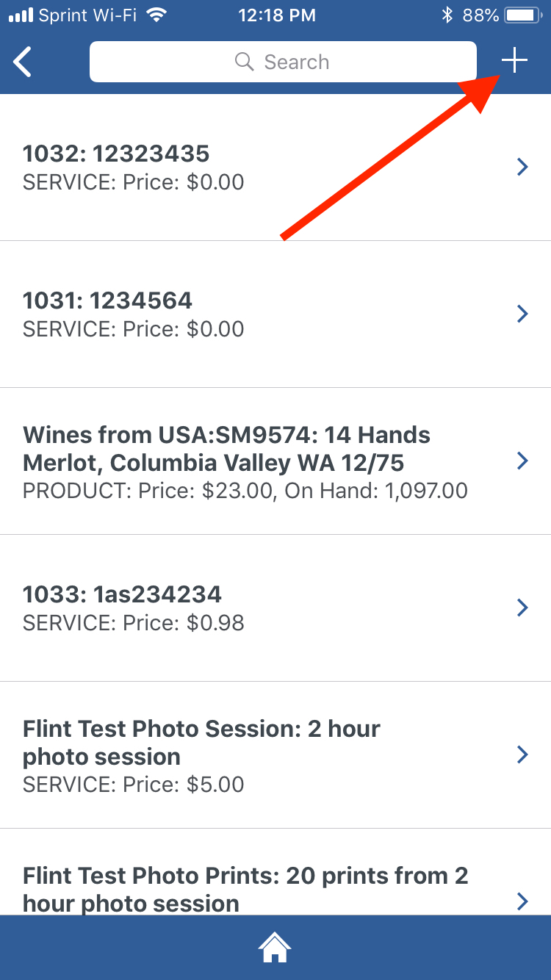The image size is (551, 980).
Task: Open chevron for 14 Hands Merlot product
Action: point(522,461)
